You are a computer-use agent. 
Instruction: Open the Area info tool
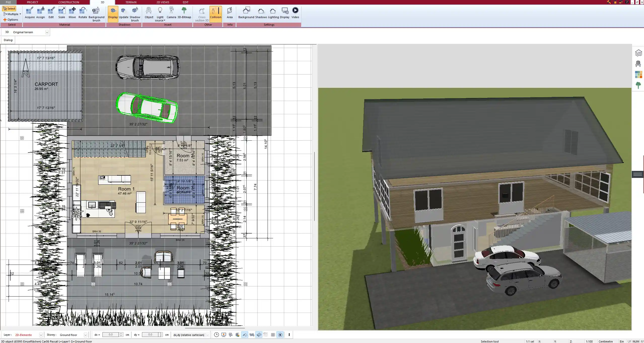[230, 13]
